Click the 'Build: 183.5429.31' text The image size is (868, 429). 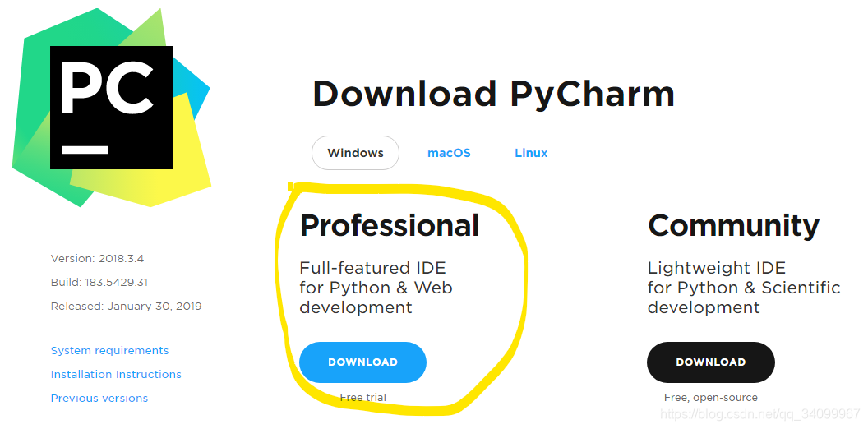(99, 283)
